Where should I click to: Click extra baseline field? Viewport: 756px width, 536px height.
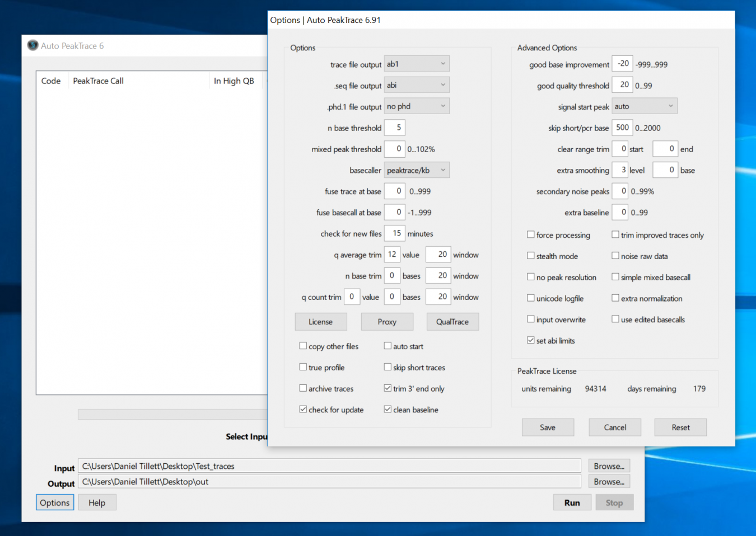pos(620,212)
